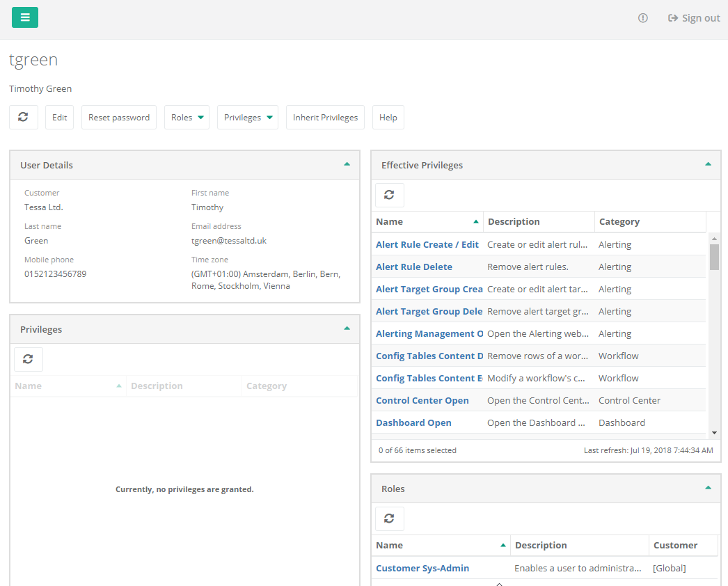Sort Privileges panel by Category column
Viewport: 728px width, 586px height.
[299, 386]
